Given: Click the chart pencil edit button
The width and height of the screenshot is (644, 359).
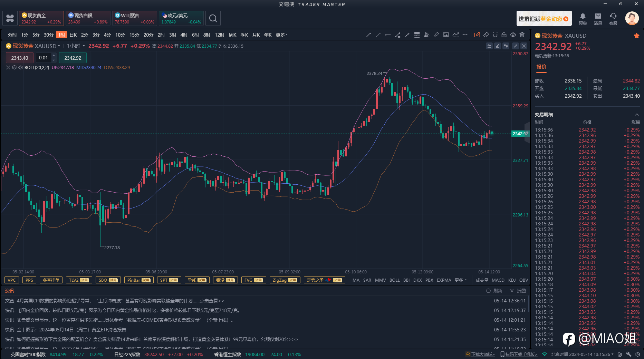Looking at the screenshot, I should [497, 46].
